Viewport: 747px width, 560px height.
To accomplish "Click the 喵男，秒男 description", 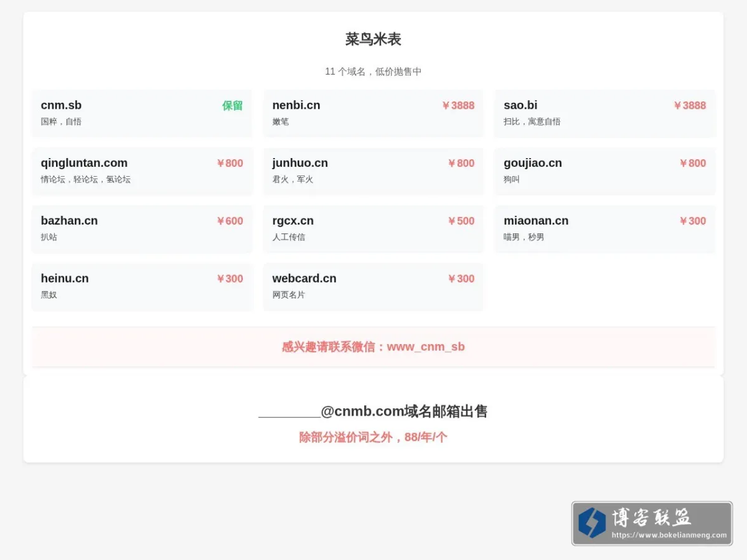I will [x=524, y=237].
